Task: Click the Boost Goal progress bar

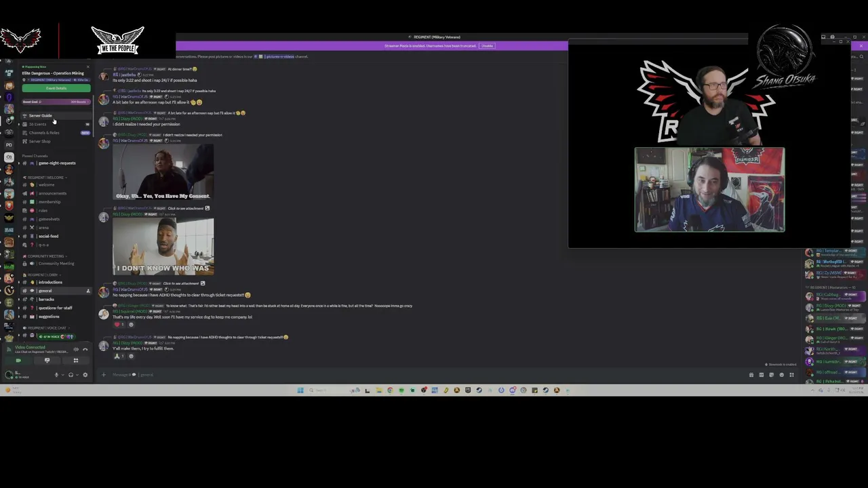Action: tap(56, 102)
